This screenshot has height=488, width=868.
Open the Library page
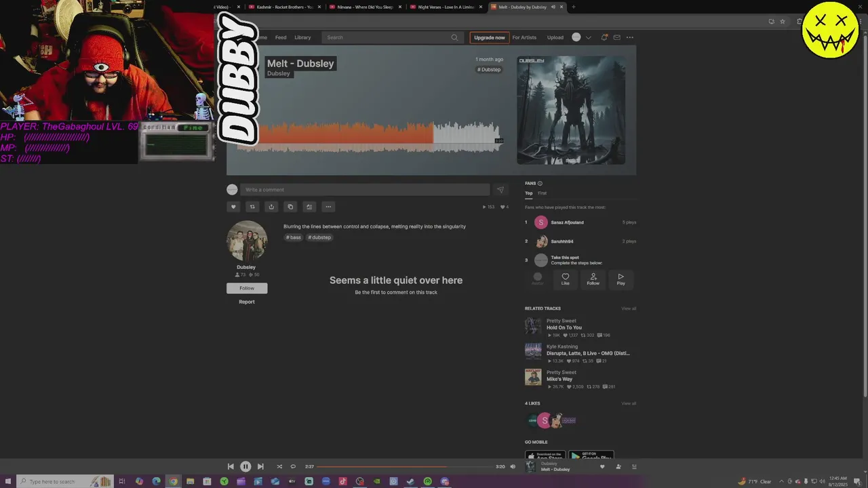pyautogui.click(x=302, y=37)
